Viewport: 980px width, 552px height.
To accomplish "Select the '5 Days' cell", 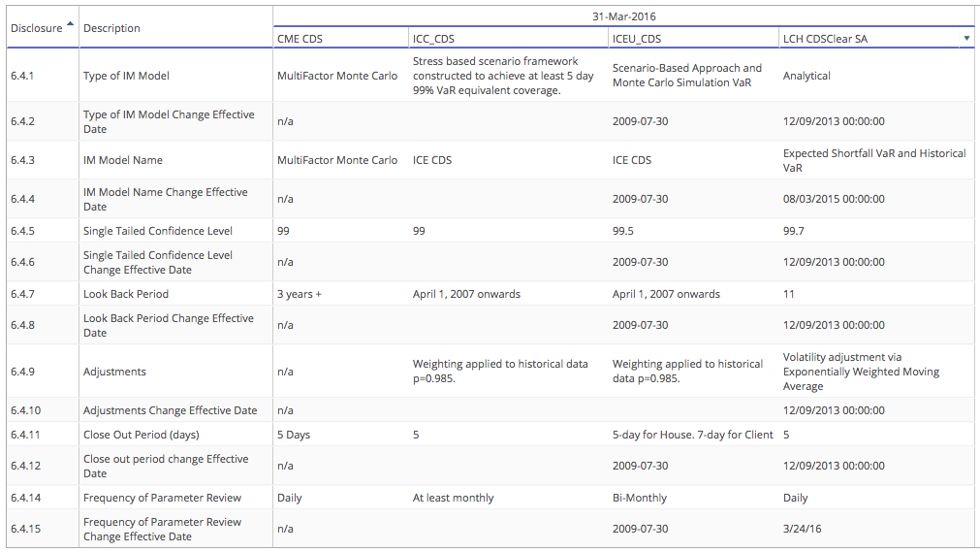I will 294,435.
